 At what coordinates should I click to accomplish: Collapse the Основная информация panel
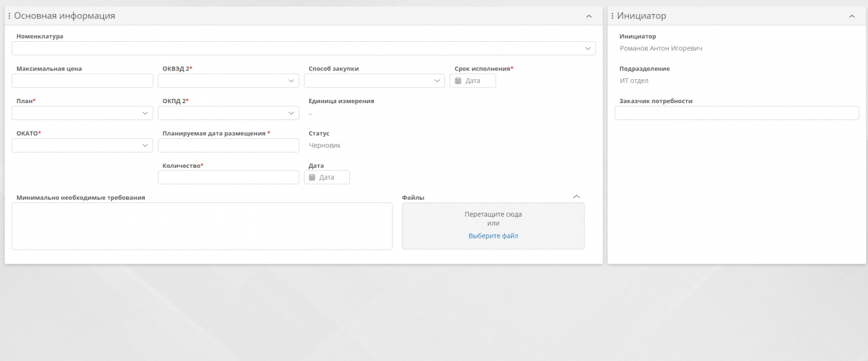coord(589,16)
